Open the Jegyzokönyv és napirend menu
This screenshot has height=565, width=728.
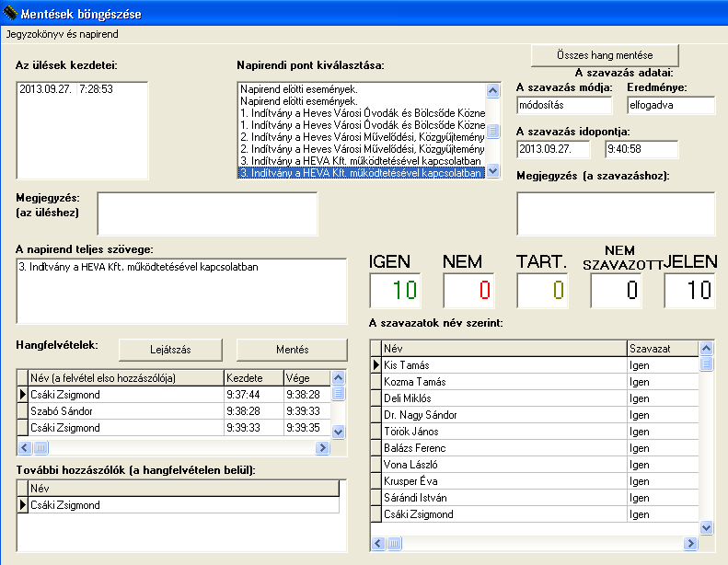point(62,34)
